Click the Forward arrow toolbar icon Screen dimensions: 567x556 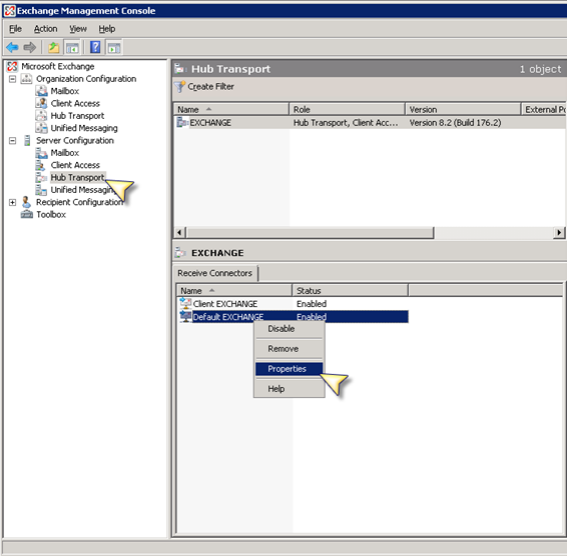[30, 47]
